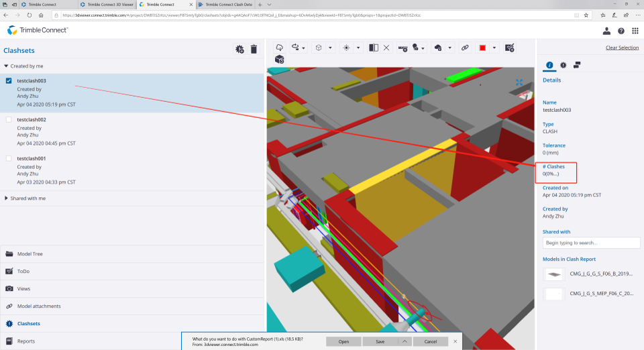Image resolution: width=644 pixels, height=350 pixels.
Task: Open the markup tool dropdown arrow
Action: [x=423, y=48]
